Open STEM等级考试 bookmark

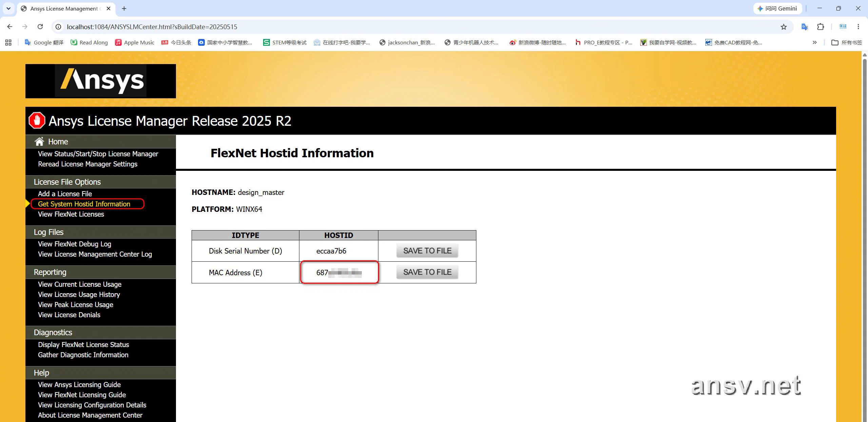point(285,42)
